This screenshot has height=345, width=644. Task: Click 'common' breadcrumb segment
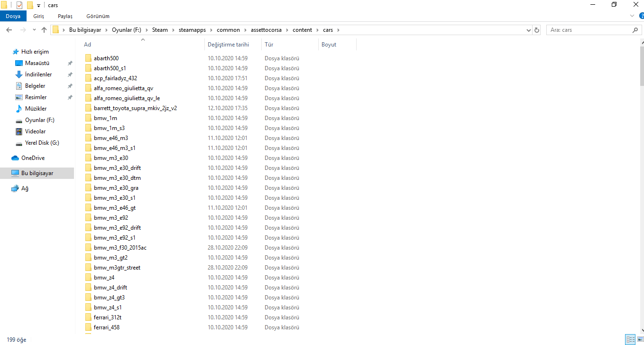click(x=228, y=30)
